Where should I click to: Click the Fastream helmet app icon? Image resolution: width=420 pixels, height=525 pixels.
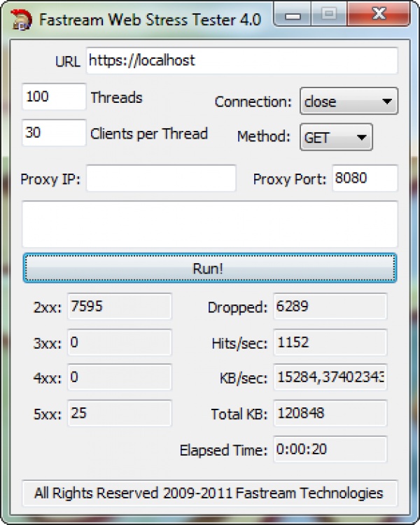(x=21, y=20)
